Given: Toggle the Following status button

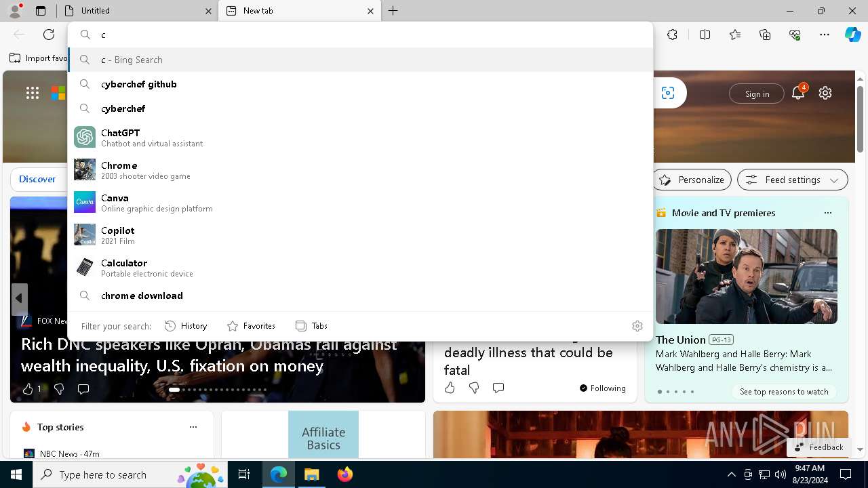Looking at the screenshot, I should coord(602,388).
